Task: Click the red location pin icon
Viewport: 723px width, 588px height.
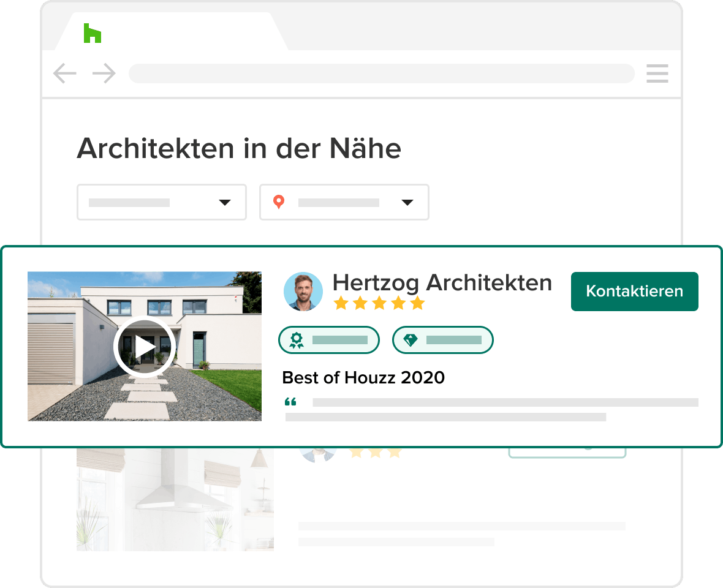Action: pos(279,202)
